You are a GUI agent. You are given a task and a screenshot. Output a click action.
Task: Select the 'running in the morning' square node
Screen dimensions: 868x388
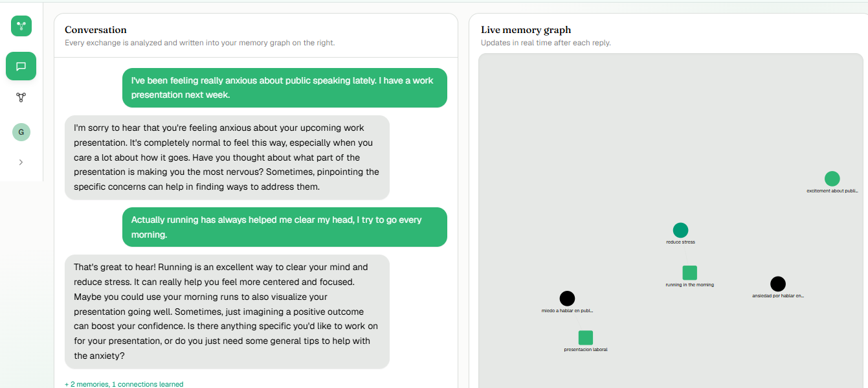689,273
